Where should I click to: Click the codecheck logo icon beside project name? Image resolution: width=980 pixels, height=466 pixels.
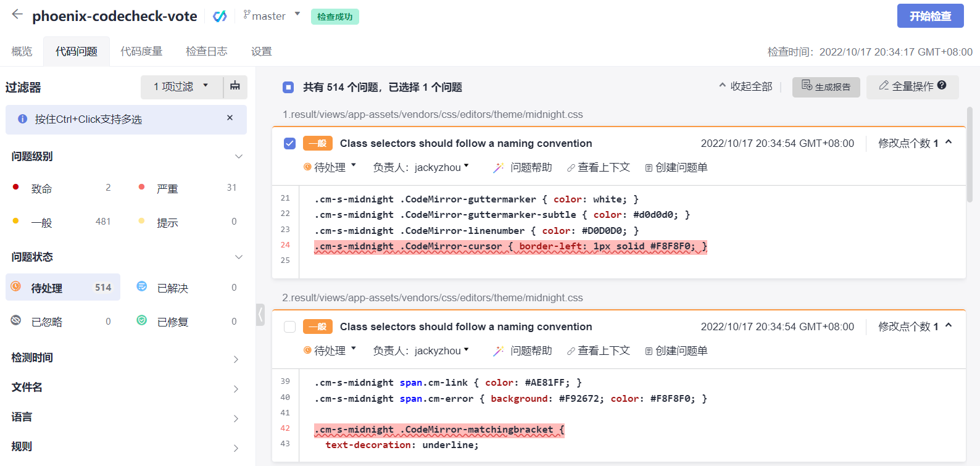click(220, 16)
